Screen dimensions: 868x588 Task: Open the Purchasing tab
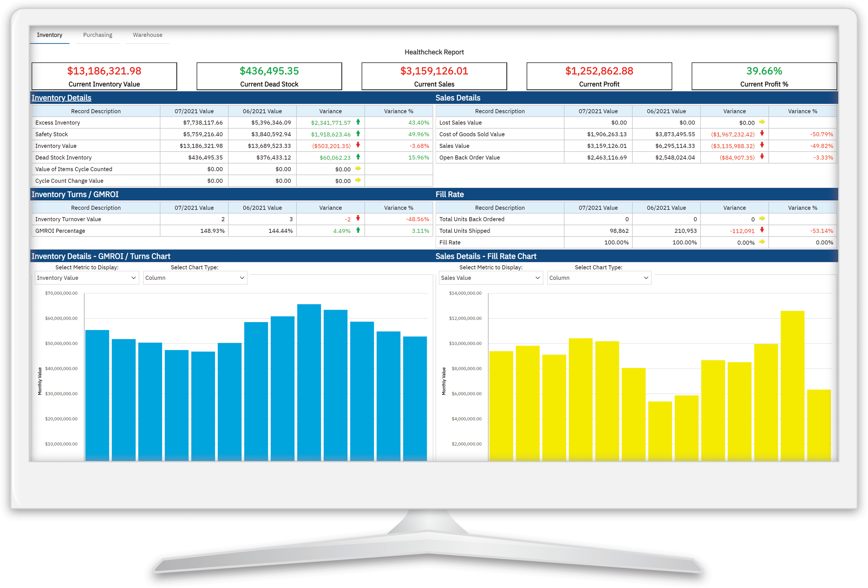pyautogui.click(x=97, y=35)
